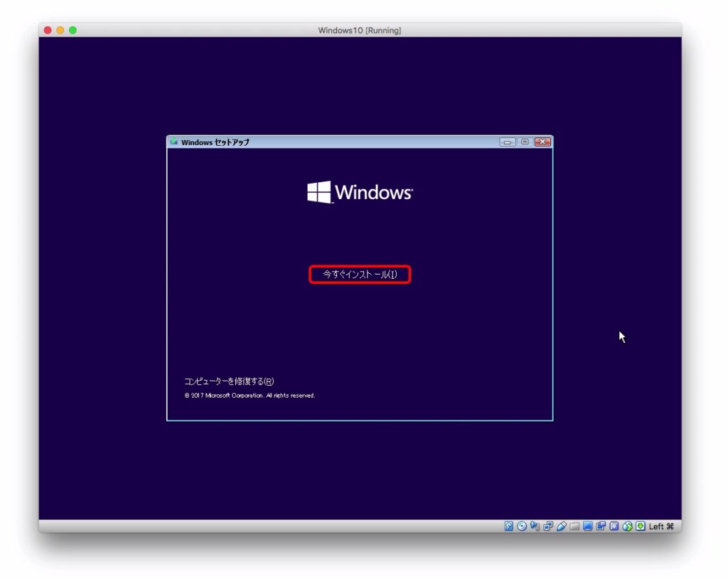The width and height of the screenshot is (728, 579).
Task: Open コンピューターを修復する(R) repair link
Action: coord(229,381)
